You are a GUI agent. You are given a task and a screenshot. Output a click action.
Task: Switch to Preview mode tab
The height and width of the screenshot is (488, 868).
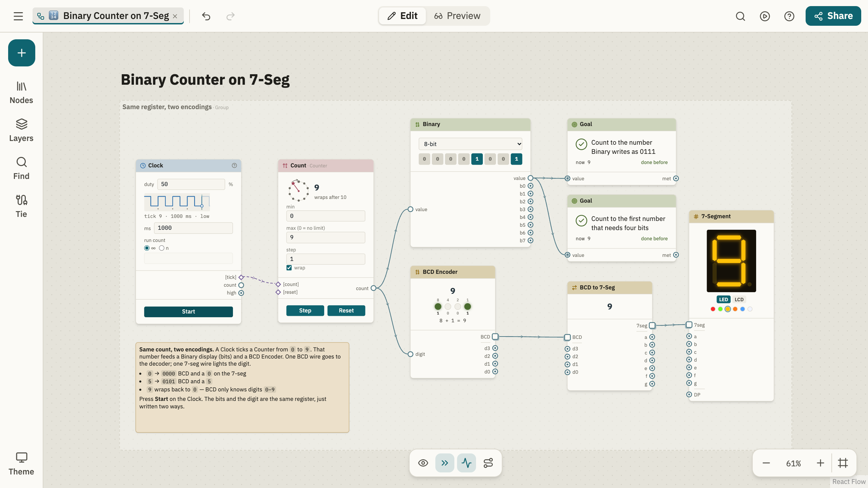(457, 16)
